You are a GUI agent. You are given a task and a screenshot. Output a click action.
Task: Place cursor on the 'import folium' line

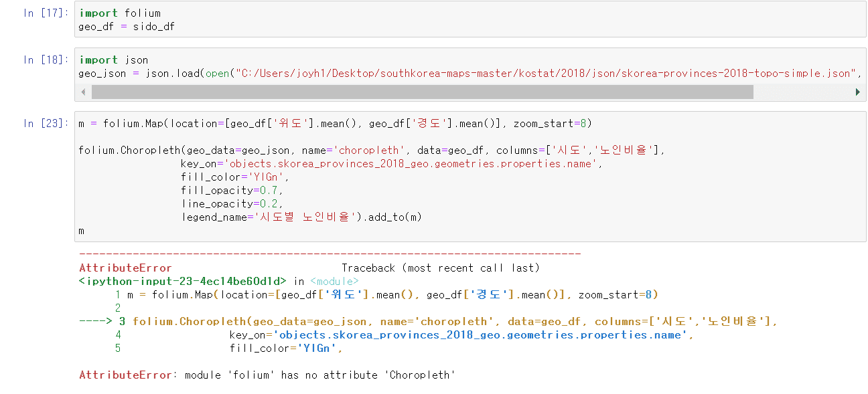(x=120, y=13)
